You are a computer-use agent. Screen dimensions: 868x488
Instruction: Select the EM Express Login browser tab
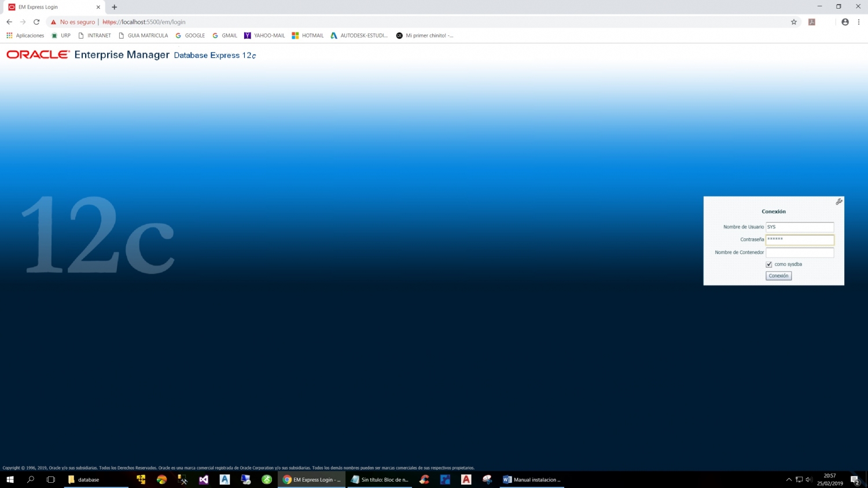click(54, 7)
